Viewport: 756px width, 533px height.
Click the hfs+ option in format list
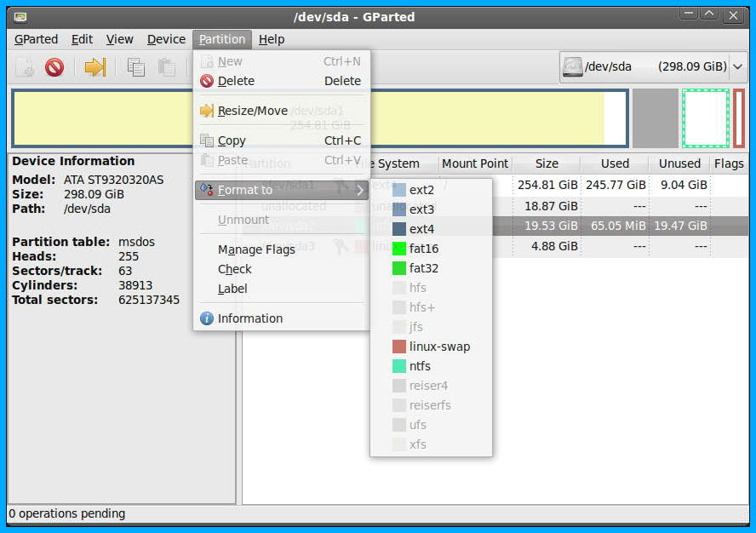pyautogui.click(x=431, y=307)
